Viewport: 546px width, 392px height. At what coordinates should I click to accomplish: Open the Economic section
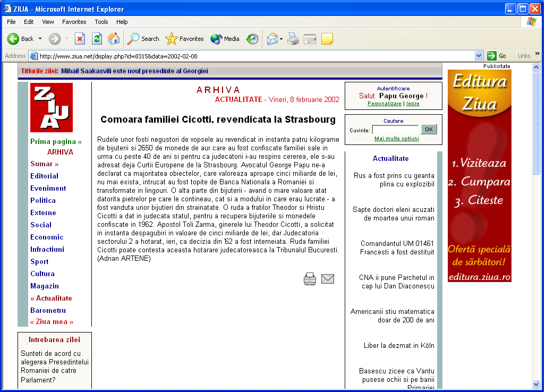47,237
